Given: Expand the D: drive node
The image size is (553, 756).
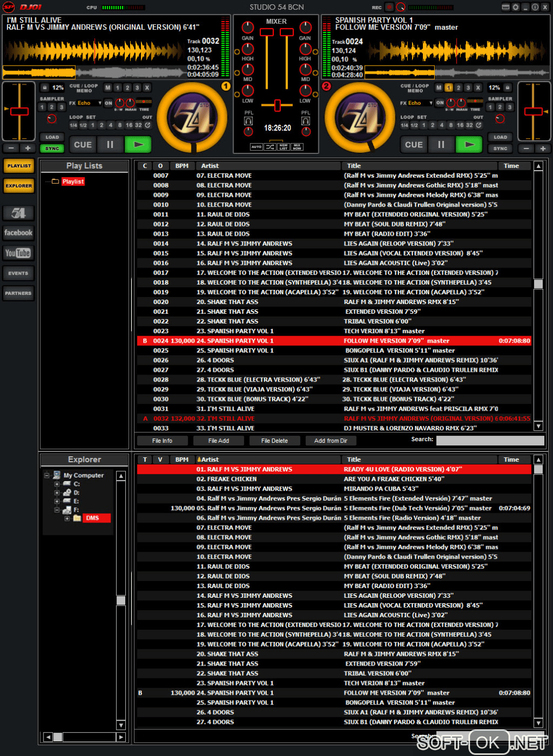Looking at the screenshot, I should tap(57, 493).
